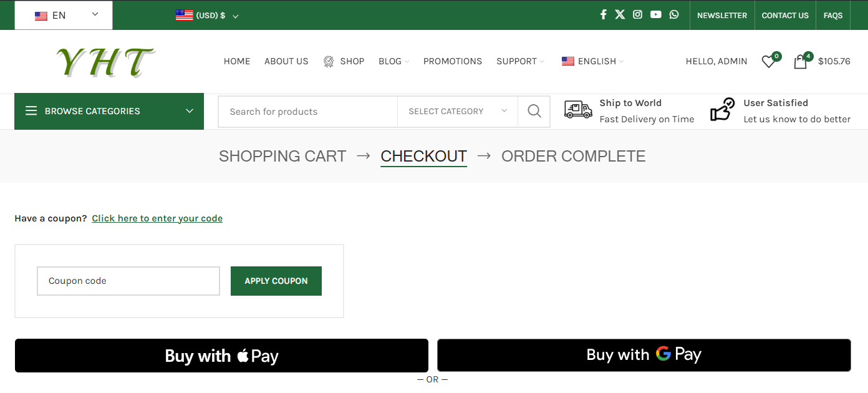Open the FAQs link
This screenshot has width=868, height=393.
point(833,16)
